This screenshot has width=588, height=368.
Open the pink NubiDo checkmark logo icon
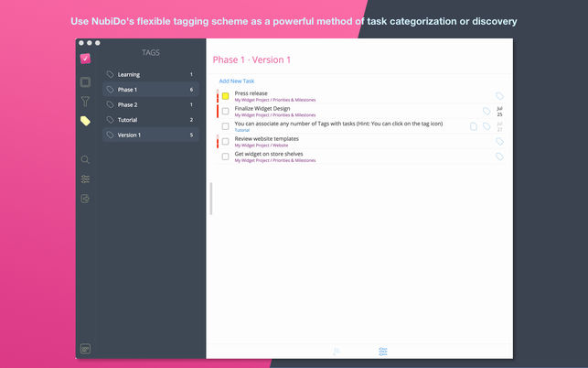point(85,59)
